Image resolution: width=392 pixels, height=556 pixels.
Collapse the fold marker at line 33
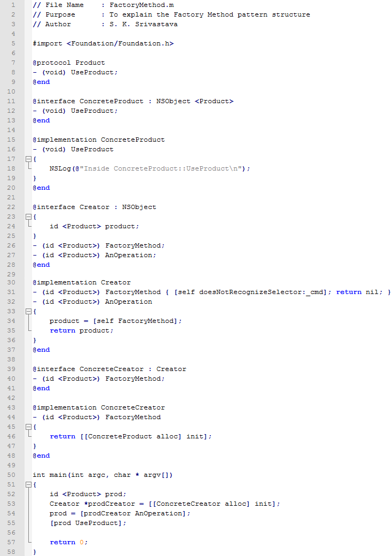(x=29, y=311)
